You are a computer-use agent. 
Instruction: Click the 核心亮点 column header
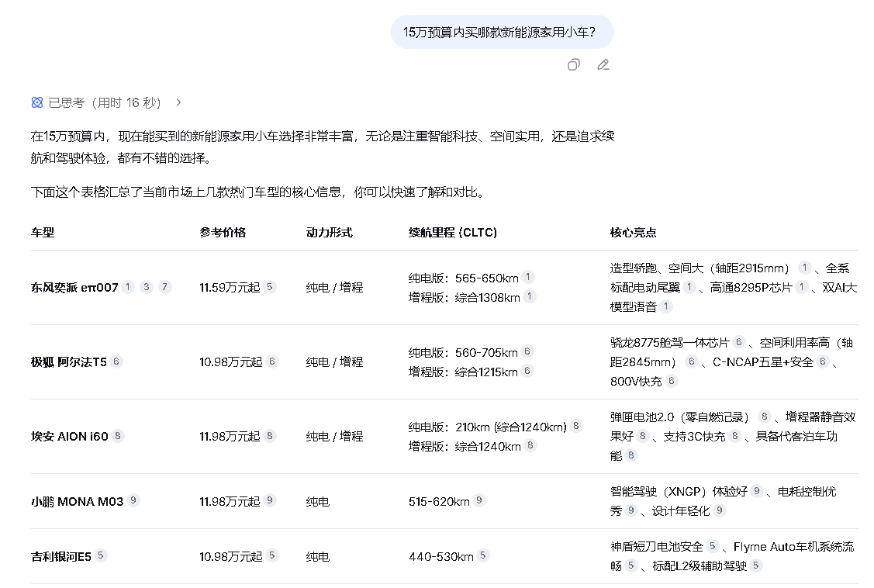(x=633, y=233)
